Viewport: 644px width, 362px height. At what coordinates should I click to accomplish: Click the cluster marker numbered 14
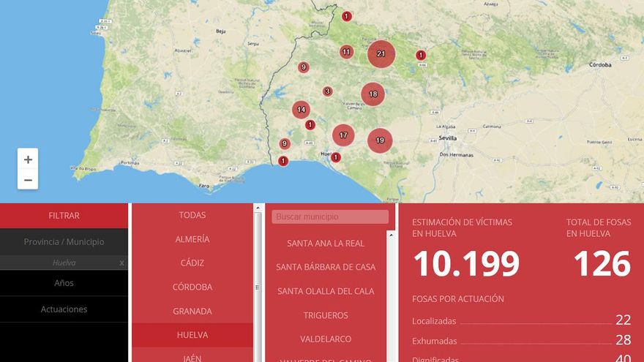(x=301, y=110)
